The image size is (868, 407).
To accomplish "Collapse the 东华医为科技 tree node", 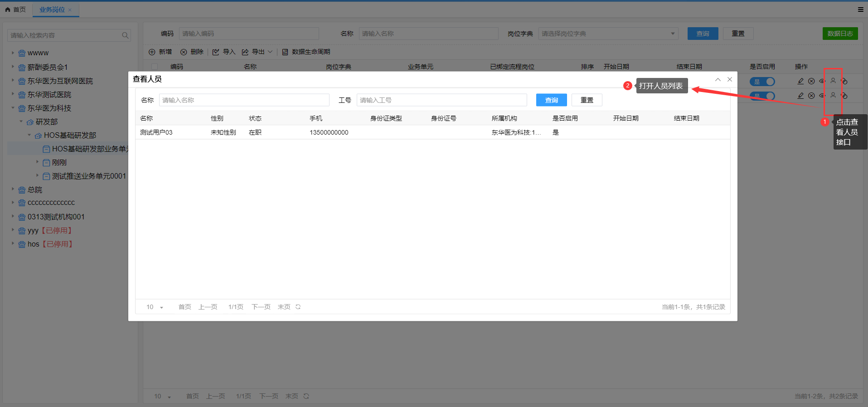I will pos(13,108).
